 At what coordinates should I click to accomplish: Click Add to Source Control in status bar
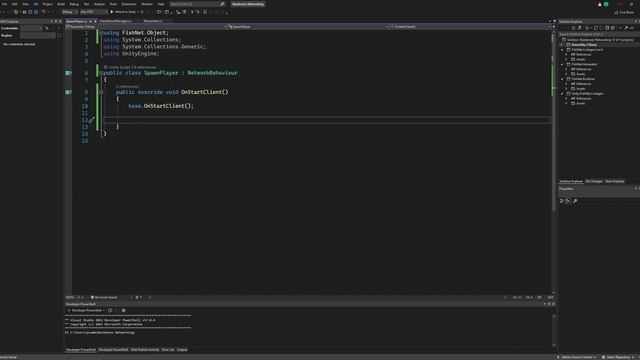pyautogui.click(x=576, y=357)
